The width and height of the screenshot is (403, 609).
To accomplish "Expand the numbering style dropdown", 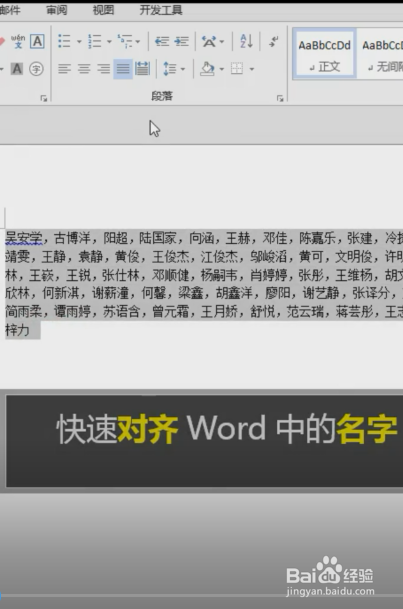I will point(109,41).
